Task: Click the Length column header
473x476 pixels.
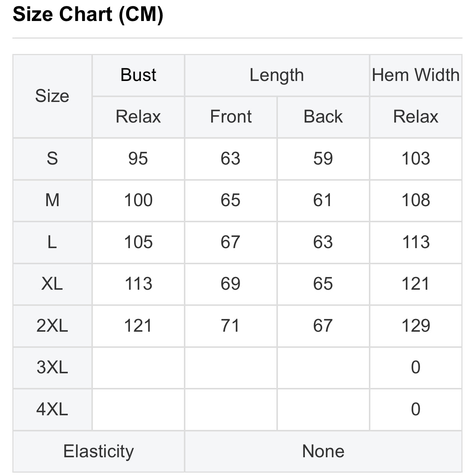Action: coord(277,75)
